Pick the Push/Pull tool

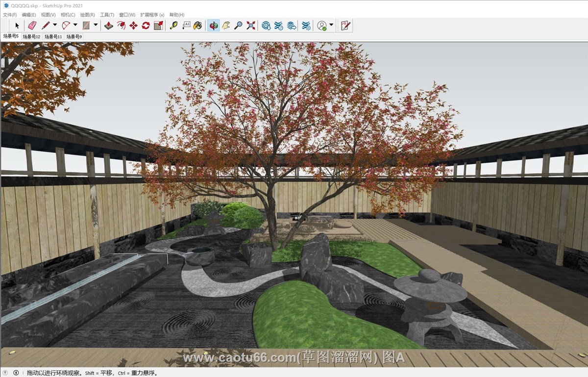click(109, 25)
